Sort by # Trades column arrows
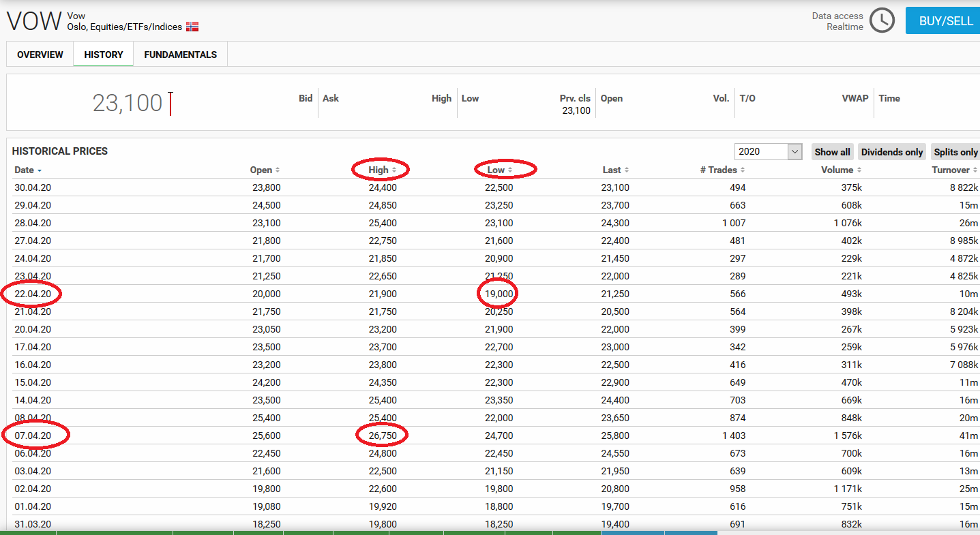This screenshot has width=980, height=535. (743, 170)
